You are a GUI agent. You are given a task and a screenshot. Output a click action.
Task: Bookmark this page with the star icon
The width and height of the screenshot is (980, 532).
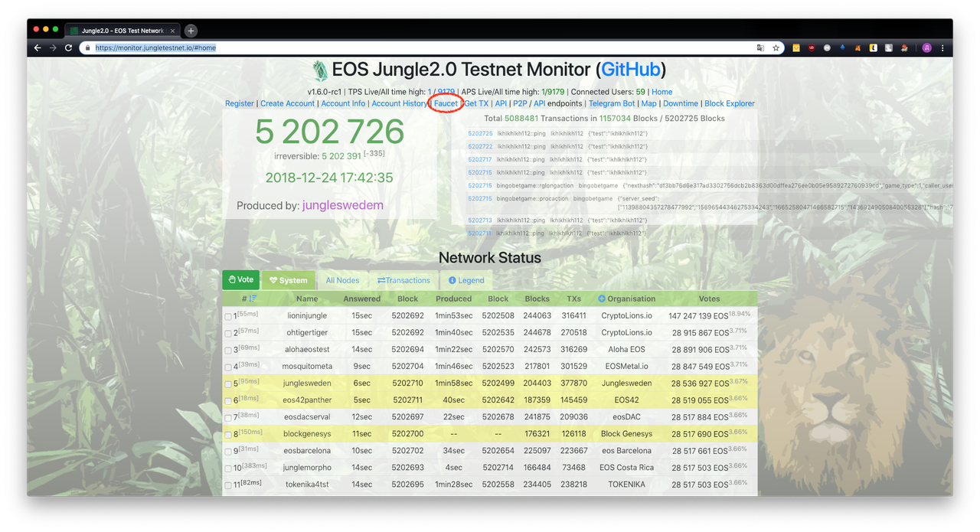[x=776, y=47]
